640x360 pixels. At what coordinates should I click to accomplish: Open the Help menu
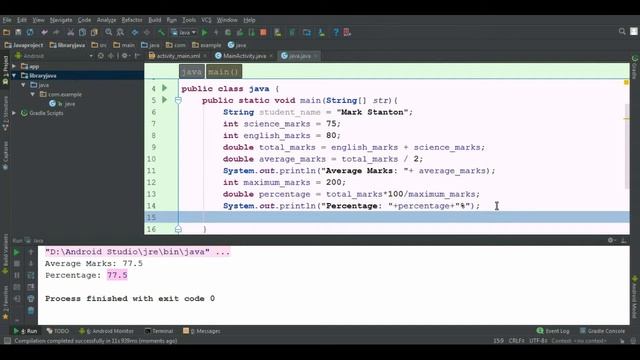click(x=249, y=20)
